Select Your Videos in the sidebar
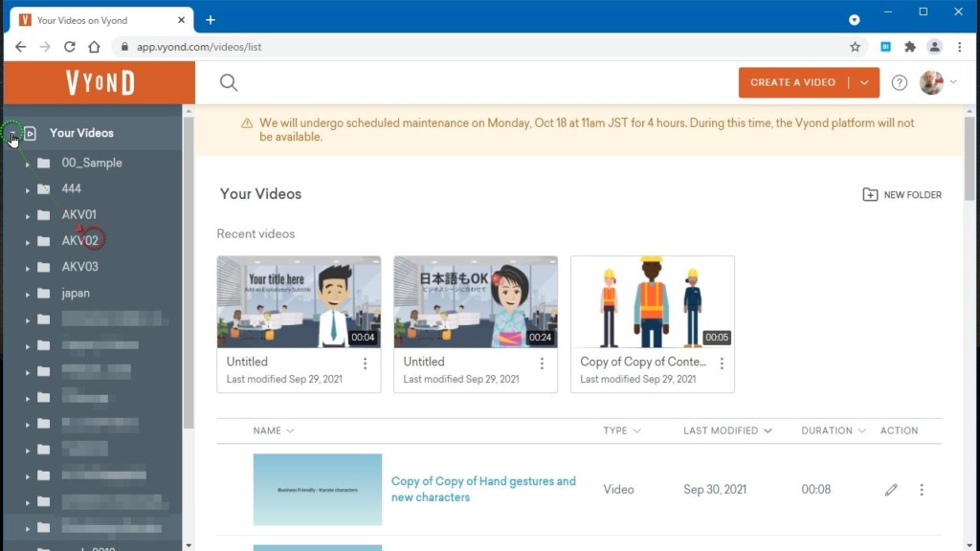Viewport: 980px width, 551px height. pyautogui.click(x=81, y=133)
